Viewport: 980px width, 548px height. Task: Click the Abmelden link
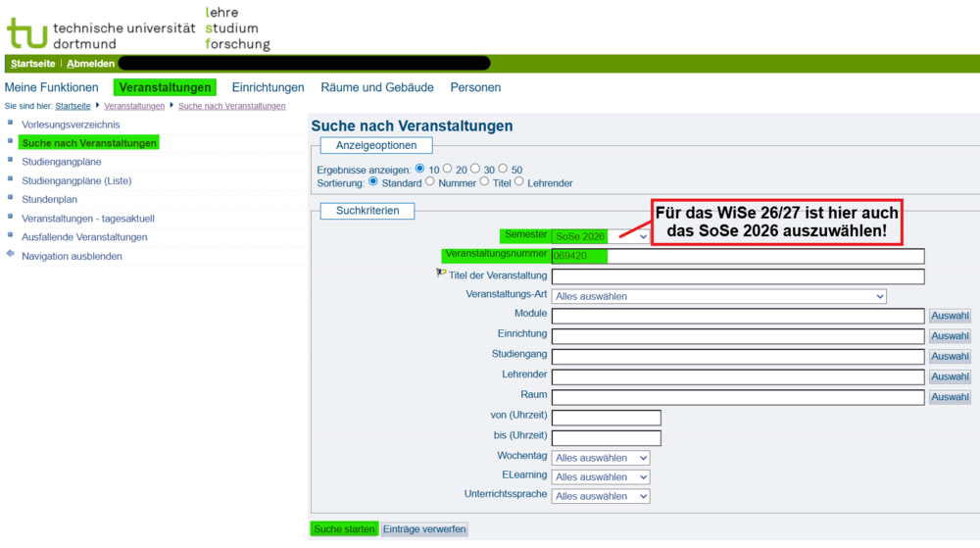[90, 64]
